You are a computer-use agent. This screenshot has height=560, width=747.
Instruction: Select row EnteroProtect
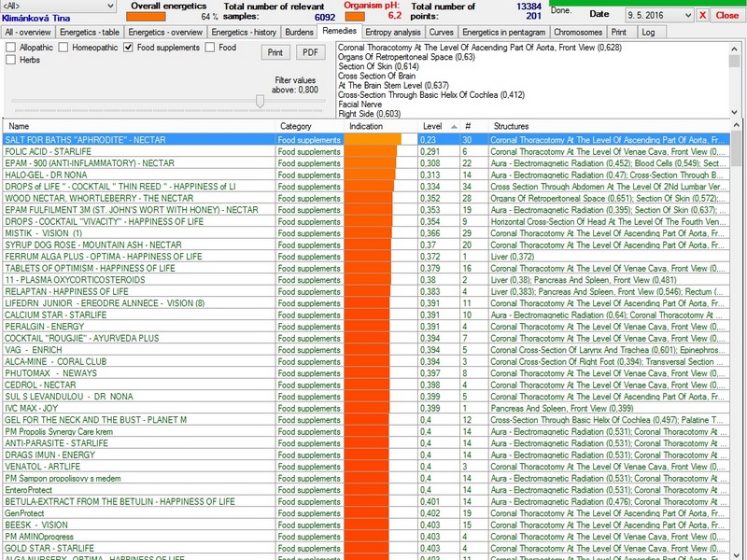pyautogui.click(x=366, y=489)
